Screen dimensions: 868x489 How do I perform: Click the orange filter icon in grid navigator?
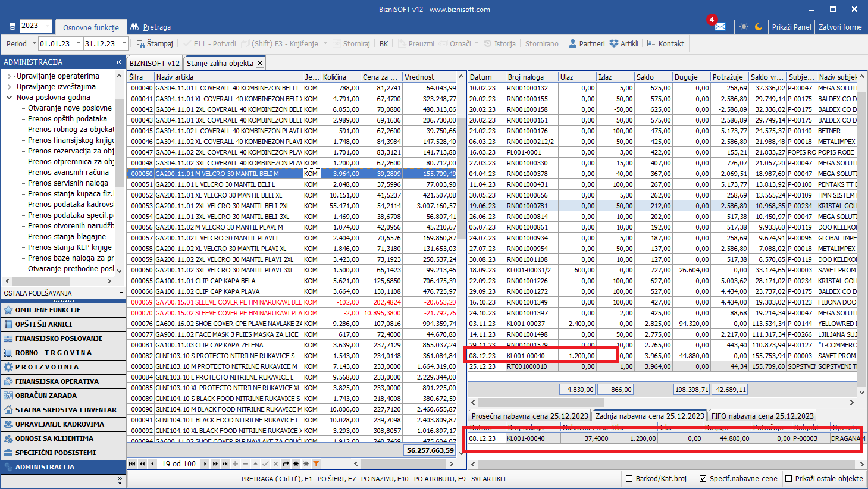[316, 463]
